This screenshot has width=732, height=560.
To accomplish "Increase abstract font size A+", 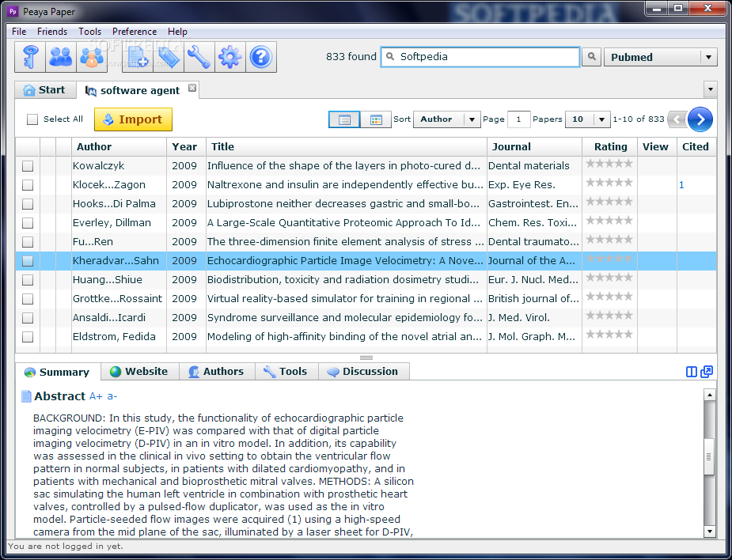I will point(96,396).
